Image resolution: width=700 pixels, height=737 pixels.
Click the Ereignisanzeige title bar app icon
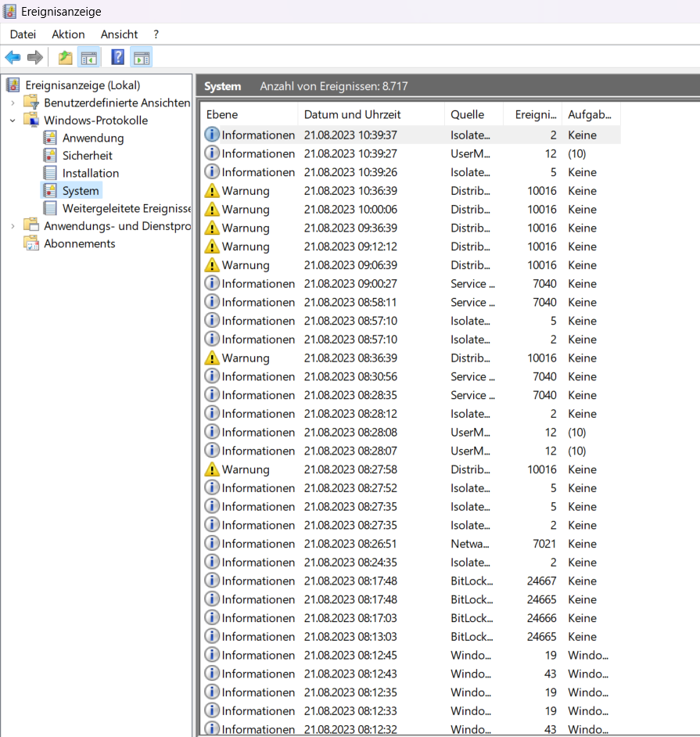(x=9, y=11)
